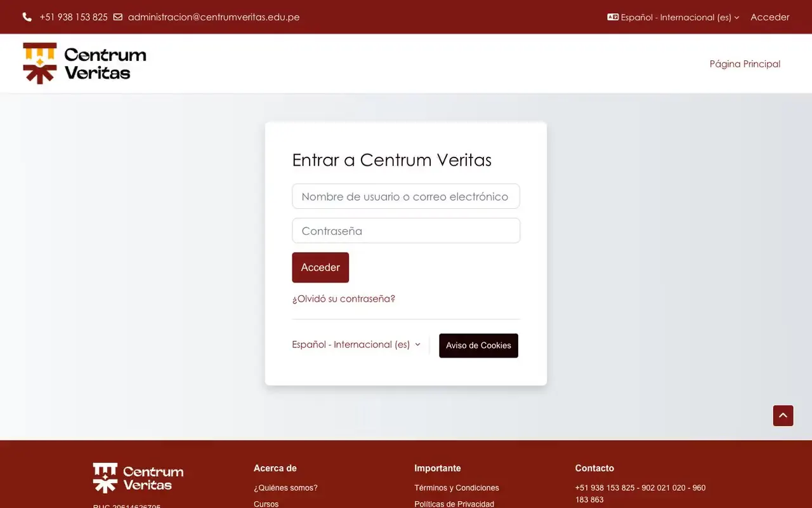Open ¿Quiénes somos? footer link
812x508 pixels.
tap(285, 488)
